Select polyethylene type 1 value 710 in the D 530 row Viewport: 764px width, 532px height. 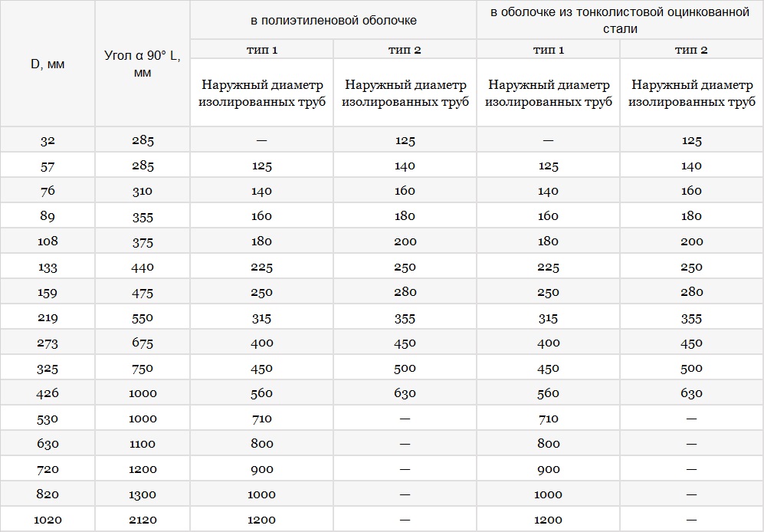tap(261, 419)
